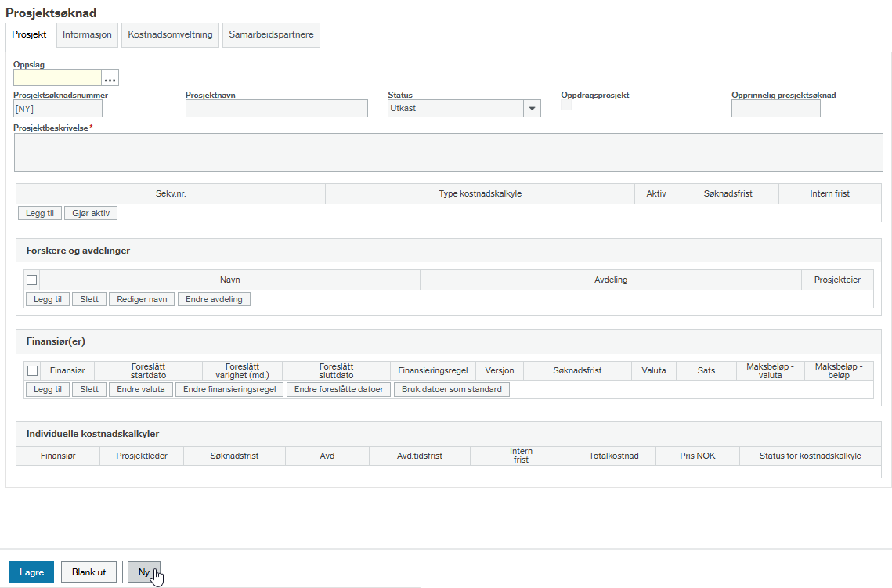The image size is (892, 588).
Task: Click Slett in Forskere og avdelinger
Action: [x=89, y=299]
